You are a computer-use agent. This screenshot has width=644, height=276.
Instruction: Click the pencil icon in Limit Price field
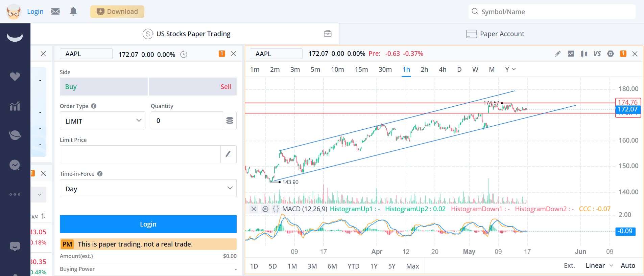228,154
